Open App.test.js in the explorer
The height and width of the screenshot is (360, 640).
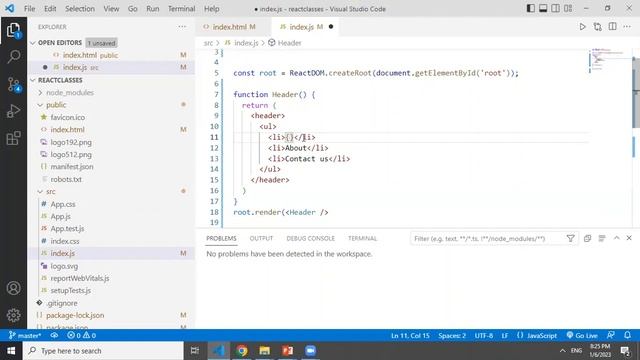click(x=67, y=229)
